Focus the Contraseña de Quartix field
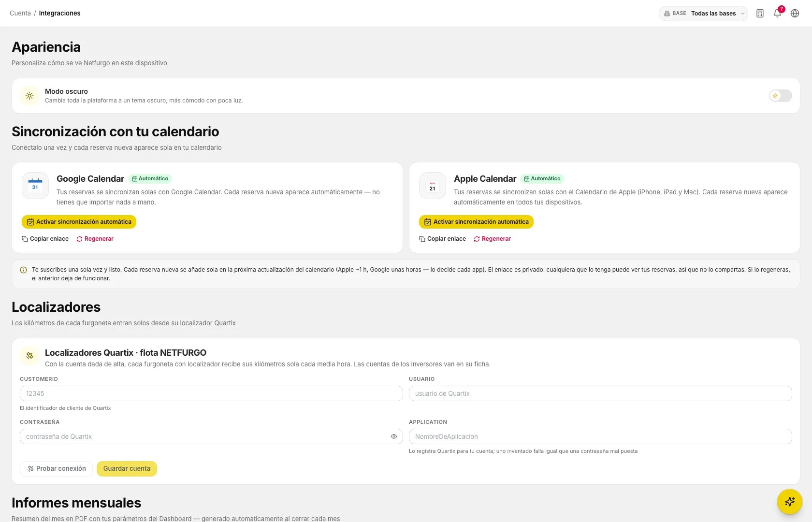This screenshot has height=522, width=812. pyautogui.click(x=211, y=436)
